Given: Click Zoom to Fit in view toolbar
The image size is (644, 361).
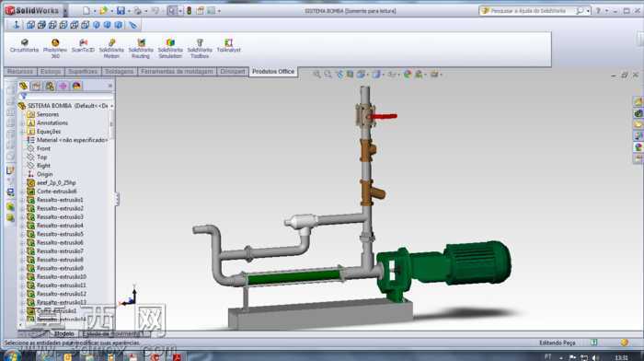Looking at the screenshot, I should [316, 75].
